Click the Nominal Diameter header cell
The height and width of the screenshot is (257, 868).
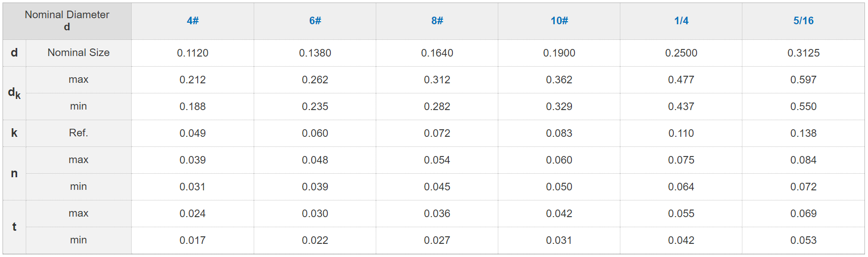pyautogui.click(x=67, y=21)
